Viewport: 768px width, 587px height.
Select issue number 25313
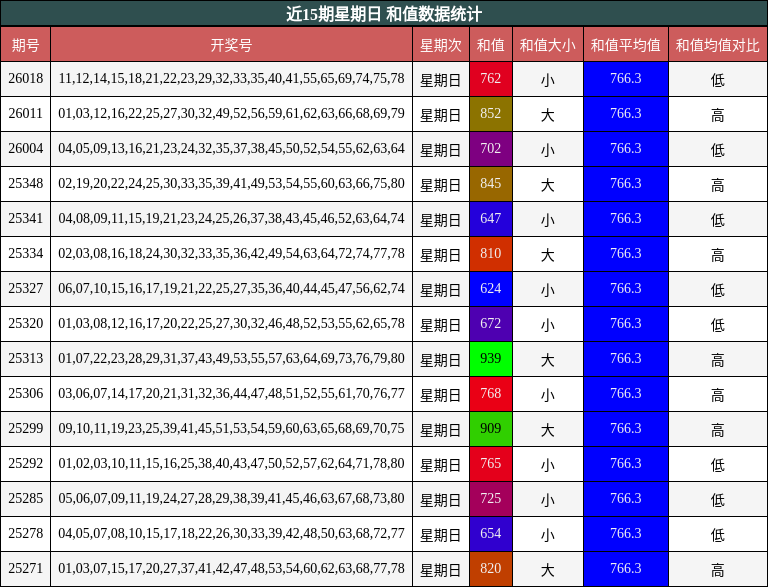click(x=25, y=359)
